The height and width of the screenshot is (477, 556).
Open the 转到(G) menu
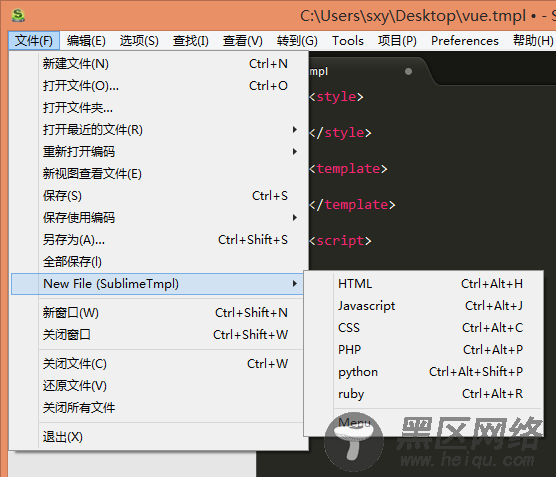[297, 41]
